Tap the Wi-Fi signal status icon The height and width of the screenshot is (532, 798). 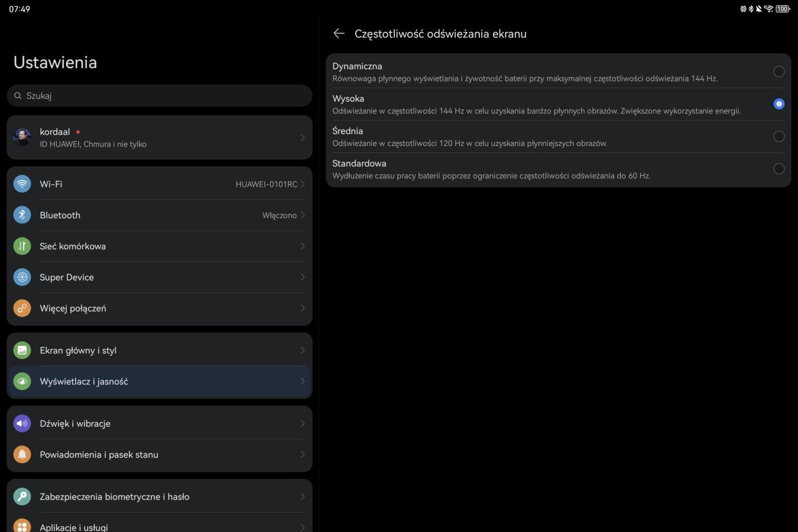pyautogui.click(x=768, y=9)
